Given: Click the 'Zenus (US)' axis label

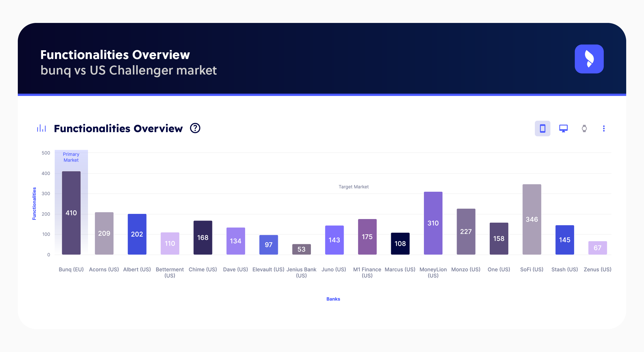Looking at the screenshot, I should [x=598, y=270].
